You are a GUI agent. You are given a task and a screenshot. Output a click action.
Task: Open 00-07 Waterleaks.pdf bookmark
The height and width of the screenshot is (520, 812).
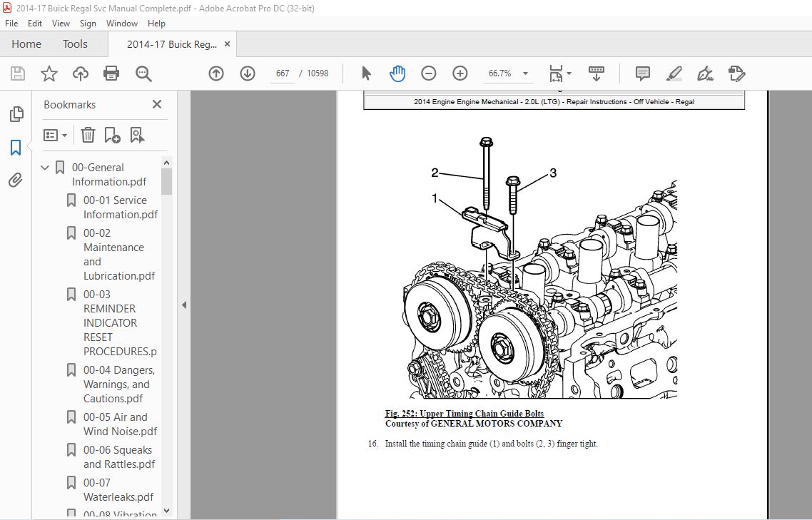tap(118, 489)
